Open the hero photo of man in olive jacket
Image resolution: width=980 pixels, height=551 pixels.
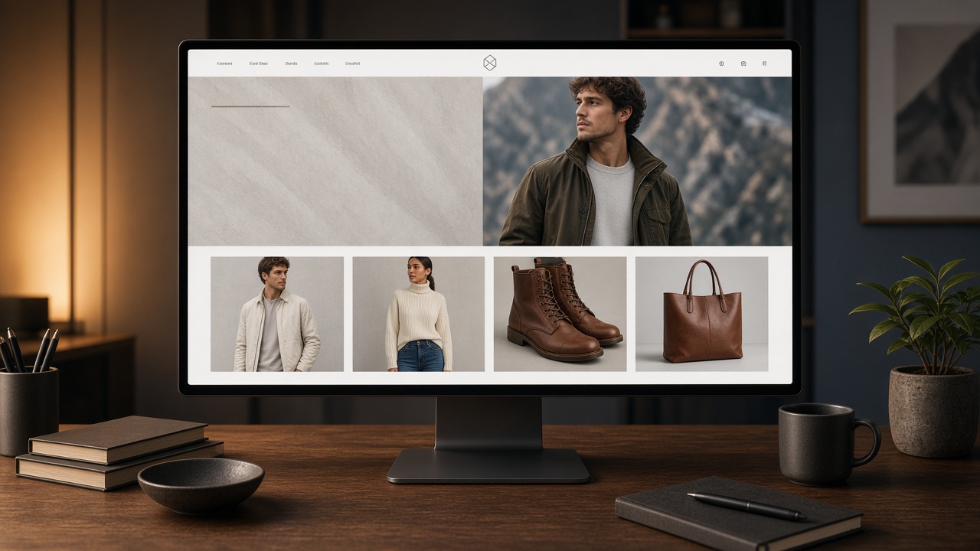click(637, 161)
